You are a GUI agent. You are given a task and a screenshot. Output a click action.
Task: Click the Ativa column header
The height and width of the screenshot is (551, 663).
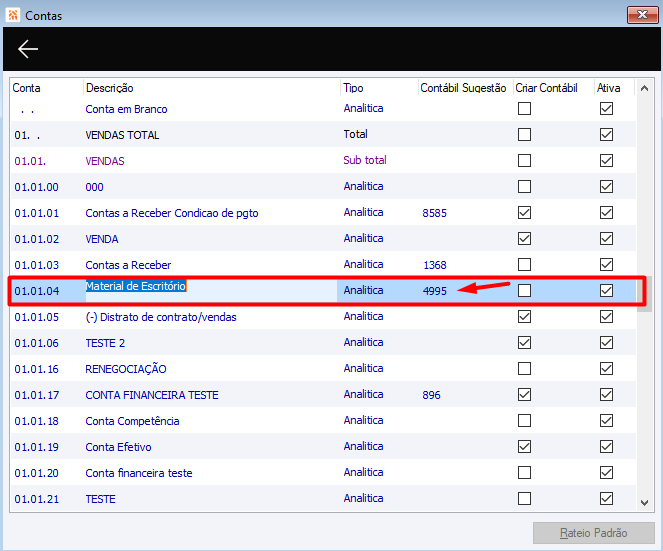click(608, 88)
